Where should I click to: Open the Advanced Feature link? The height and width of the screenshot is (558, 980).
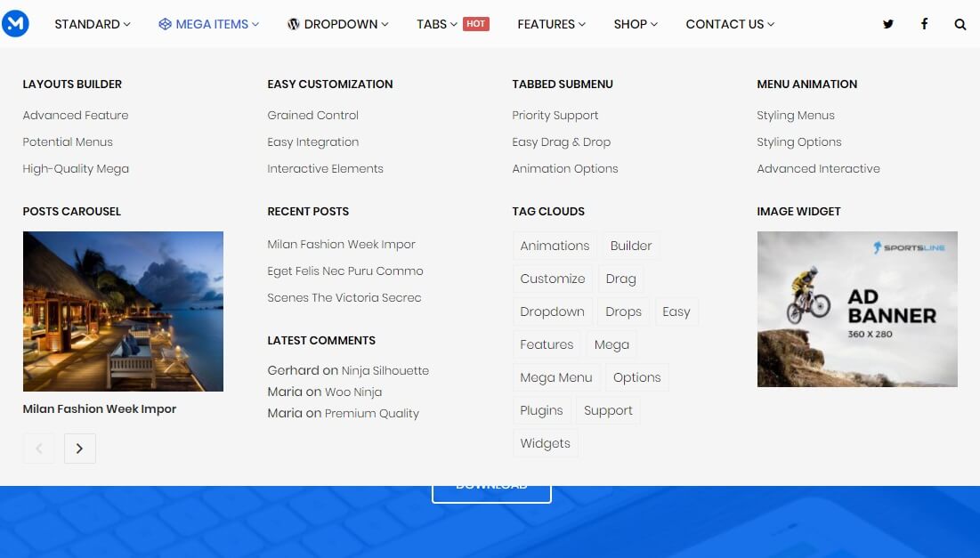coord(76,115)
